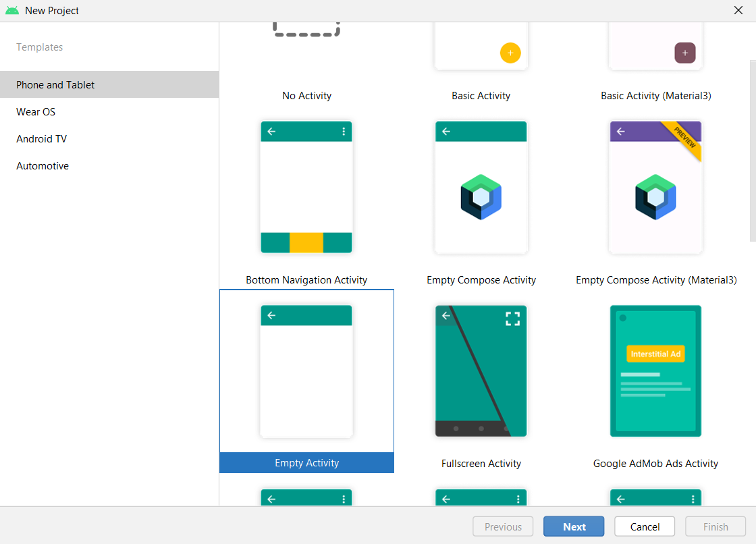Viewport: 756px width, 544px height.
Task: Select the Google AdMob Ads Activity template
Action: click(x=655, y=371)
